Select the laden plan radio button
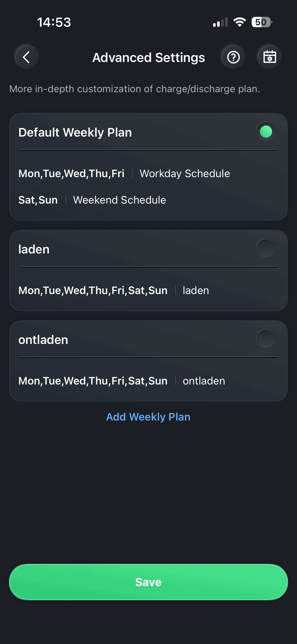Screen dimensions: 297x644 tap(266, 248)
